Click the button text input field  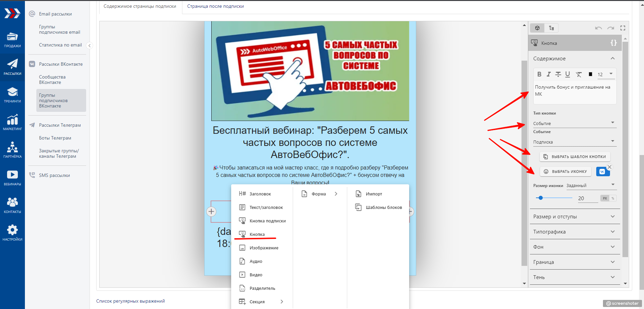(574, 91)
